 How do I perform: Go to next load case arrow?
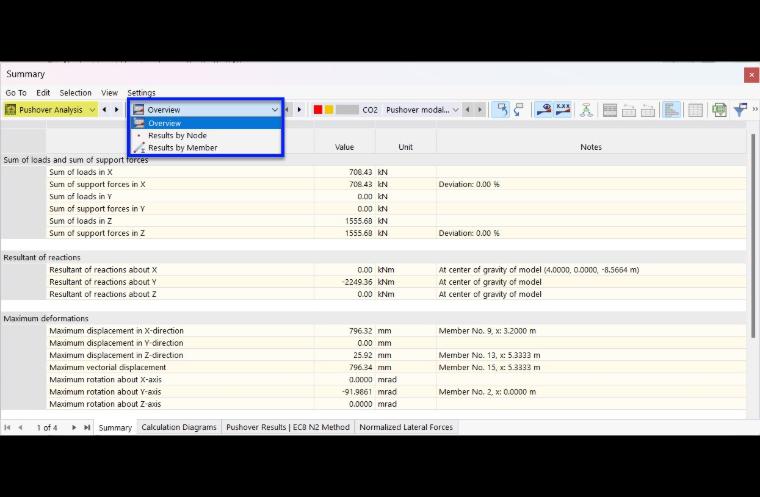point(480,110)
